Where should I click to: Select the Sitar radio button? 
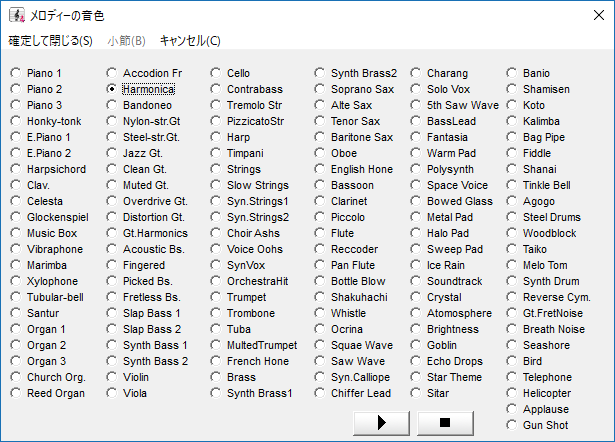pyautogui.click(x=416, y=393)
